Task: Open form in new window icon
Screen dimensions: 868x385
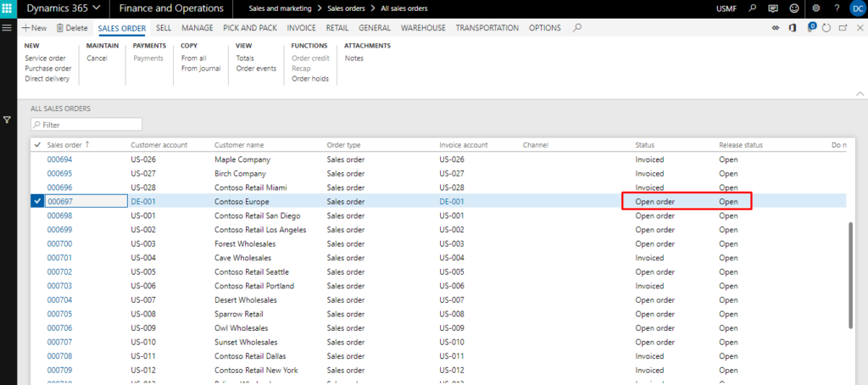Action: tap(843, 28)
